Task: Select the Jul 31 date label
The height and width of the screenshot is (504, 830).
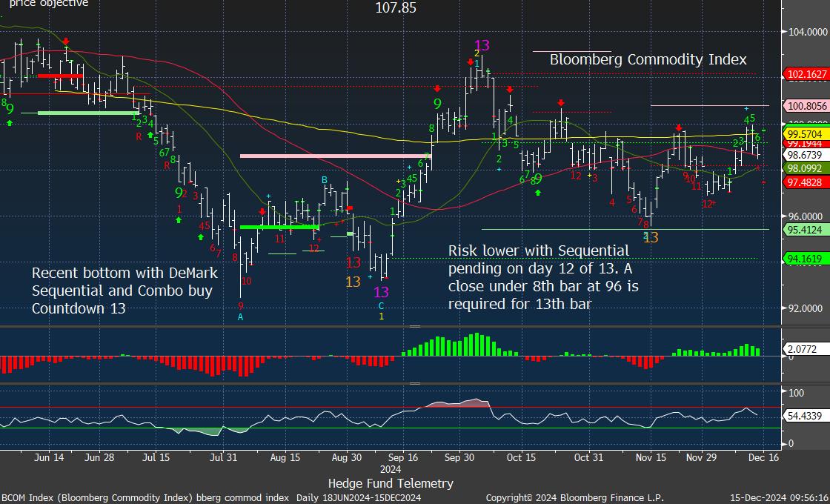Action: [x=222, y=457]
